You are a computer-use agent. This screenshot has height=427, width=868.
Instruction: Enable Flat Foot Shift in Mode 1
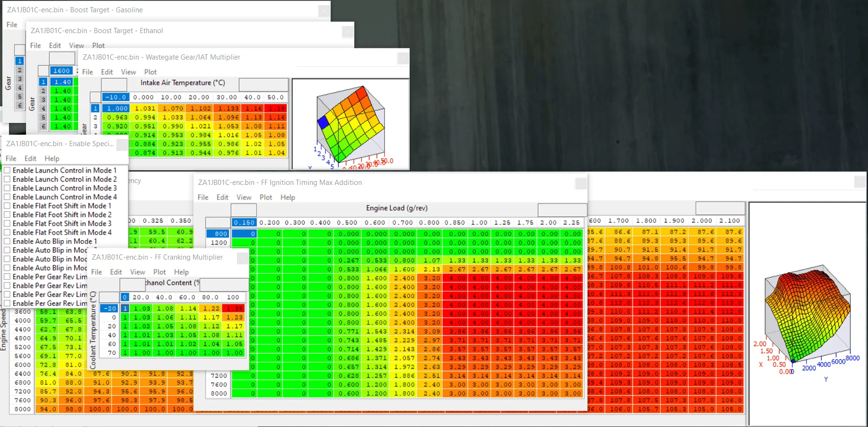click(7, 206)
